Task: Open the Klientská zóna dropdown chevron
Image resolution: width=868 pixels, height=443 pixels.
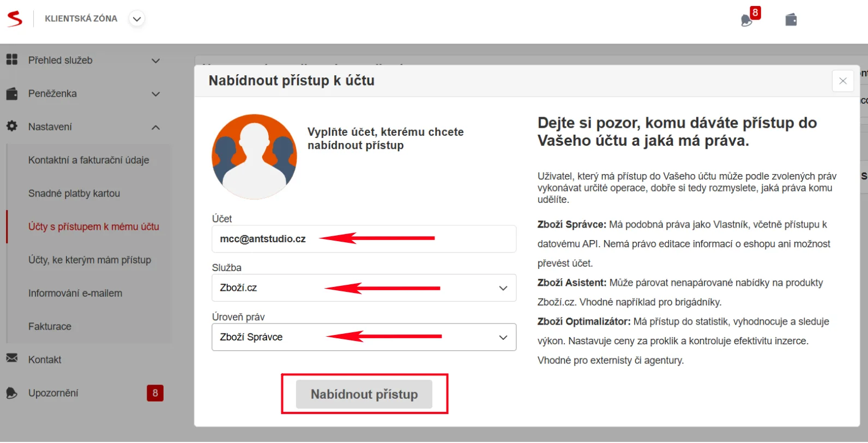Action: (x=137, y=19)
